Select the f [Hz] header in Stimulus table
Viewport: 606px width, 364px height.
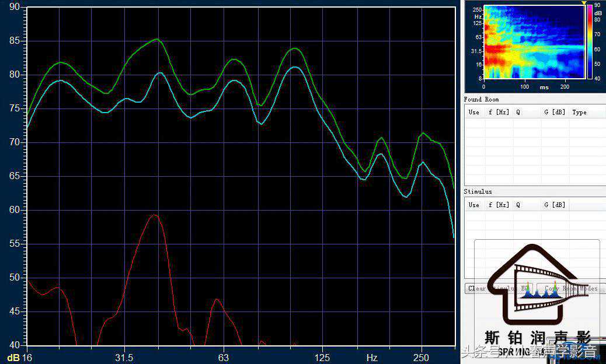(x=499, y=205)
